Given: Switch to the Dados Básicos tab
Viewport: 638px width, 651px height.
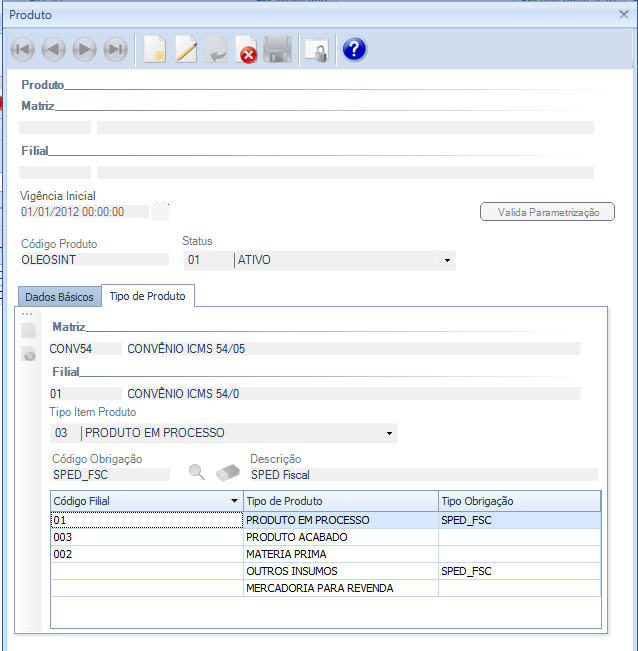Looking at the screenshot, I should tap(59, 297).
